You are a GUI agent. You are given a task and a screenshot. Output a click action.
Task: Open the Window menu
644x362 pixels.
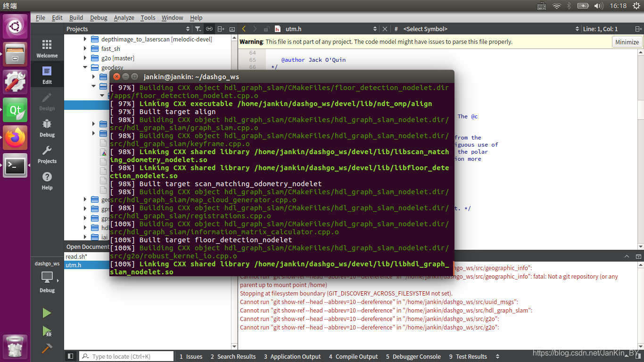[172, 17]
